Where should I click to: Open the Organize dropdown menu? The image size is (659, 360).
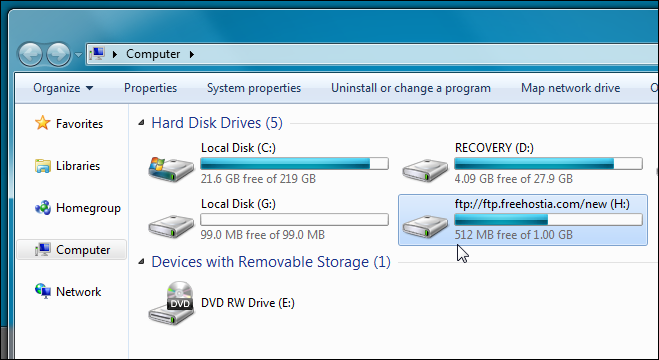63,88
